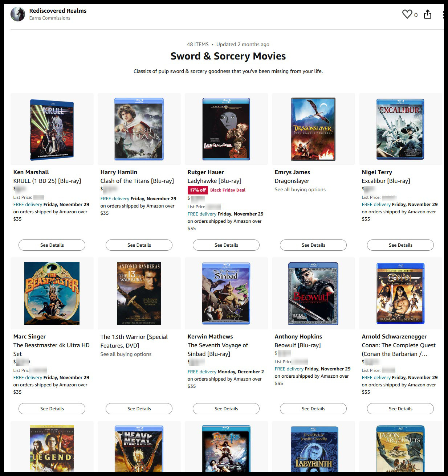
Task: Click the Conan Complete Quest cover image
Action: click(x=400, y=294)
